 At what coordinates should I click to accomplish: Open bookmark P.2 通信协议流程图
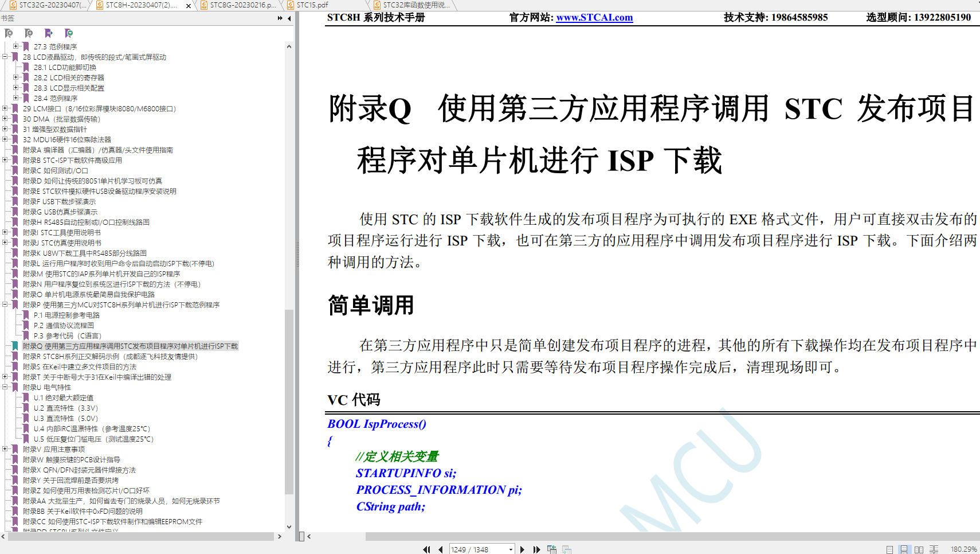pyautogui.click(x=64, y=325)
